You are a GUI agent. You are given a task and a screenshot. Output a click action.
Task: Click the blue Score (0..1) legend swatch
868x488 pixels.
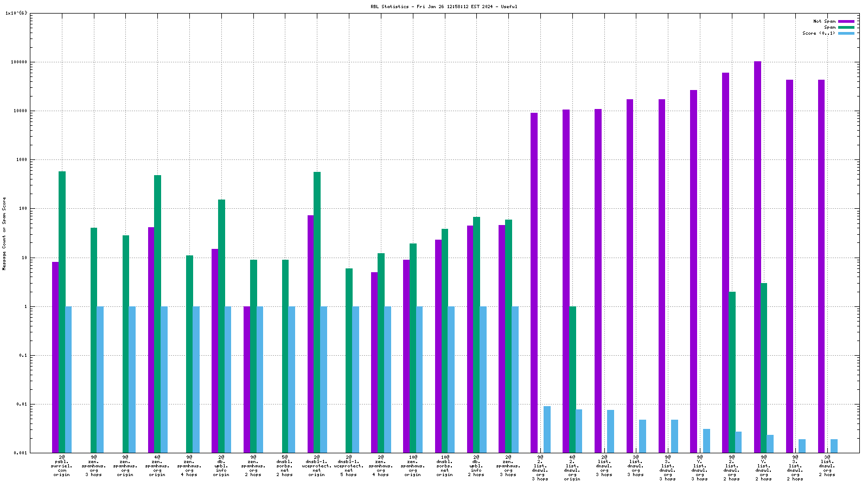point(846,33)
